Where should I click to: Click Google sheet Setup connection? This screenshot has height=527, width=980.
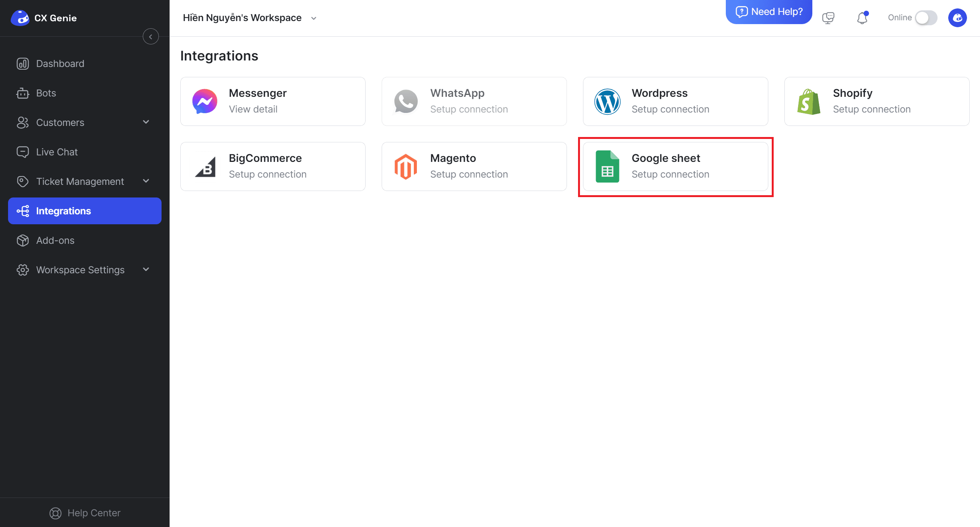670,175
